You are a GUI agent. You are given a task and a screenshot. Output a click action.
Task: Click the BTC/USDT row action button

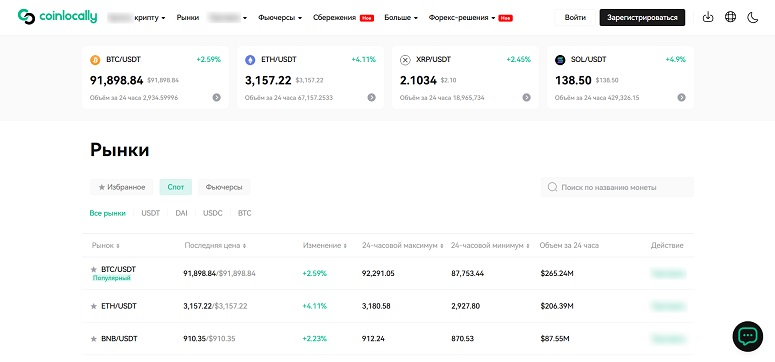point(668,273)
